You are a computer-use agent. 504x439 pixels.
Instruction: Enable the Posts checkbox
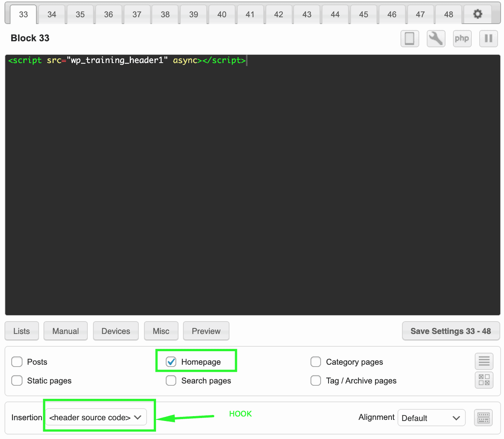(x=17, y=362)
